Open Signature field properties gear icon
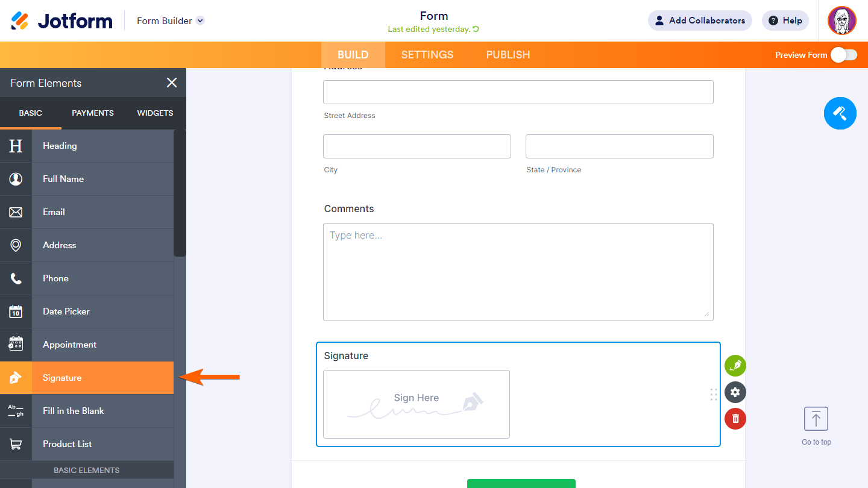868x488 pixels. click(x=735, y=392)
